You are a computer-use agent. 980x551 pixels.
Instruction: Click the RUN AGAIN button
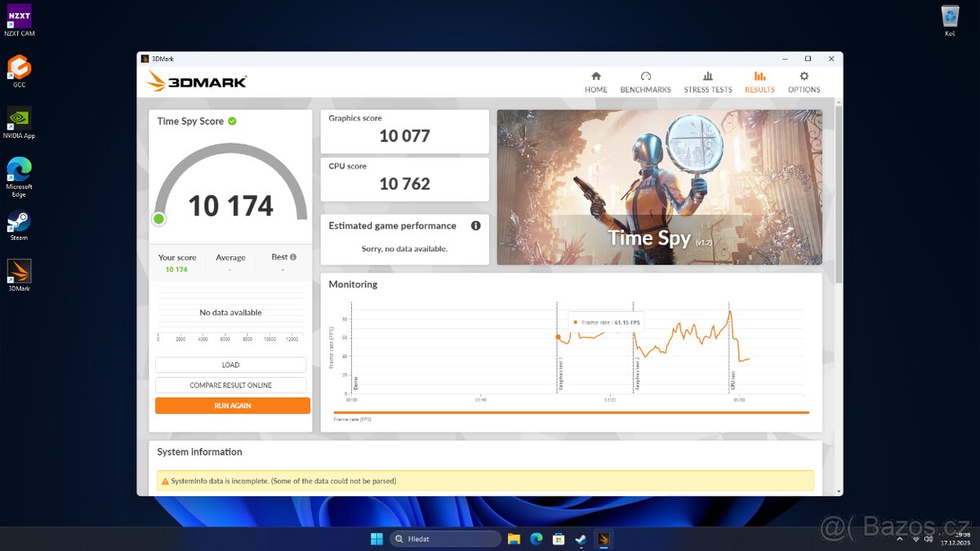coord(232,405)
